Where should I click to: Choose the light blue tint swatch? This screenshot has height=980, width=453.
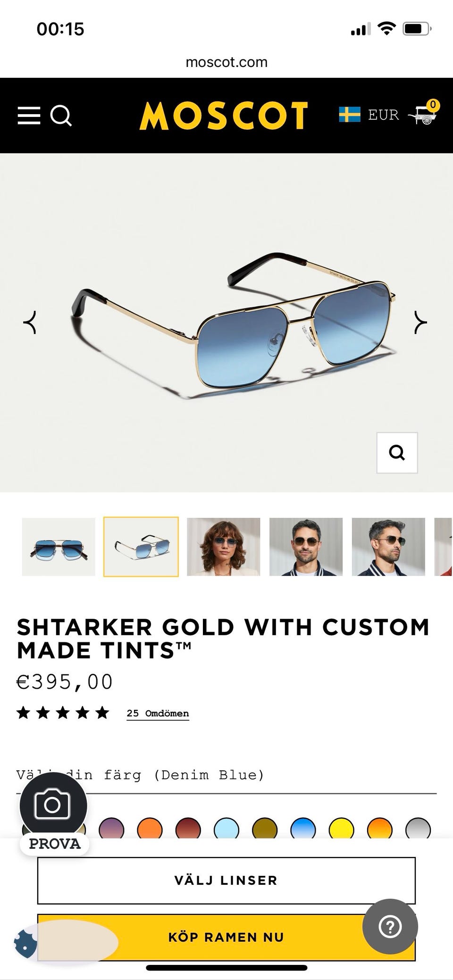pos(226,829)
